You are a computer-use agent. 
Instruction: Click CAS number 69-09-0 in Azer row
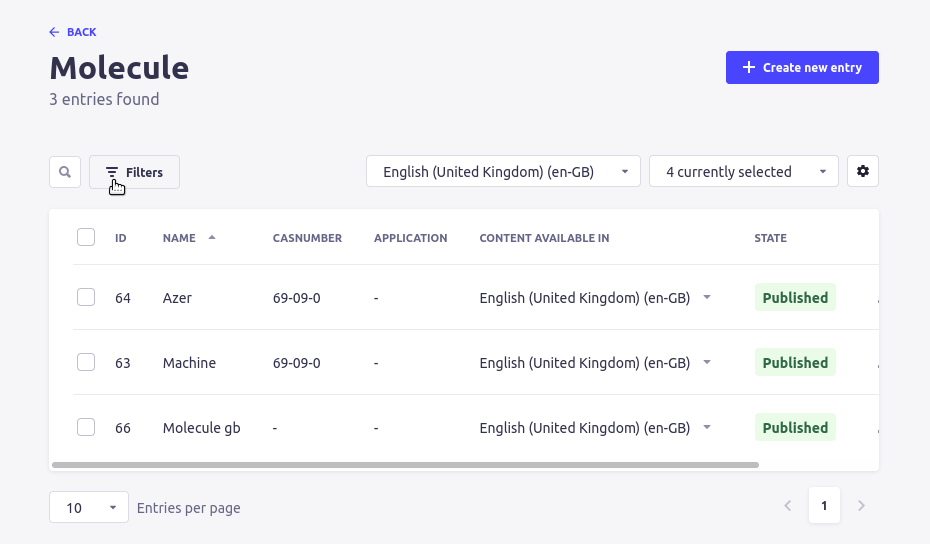[297, 298]
